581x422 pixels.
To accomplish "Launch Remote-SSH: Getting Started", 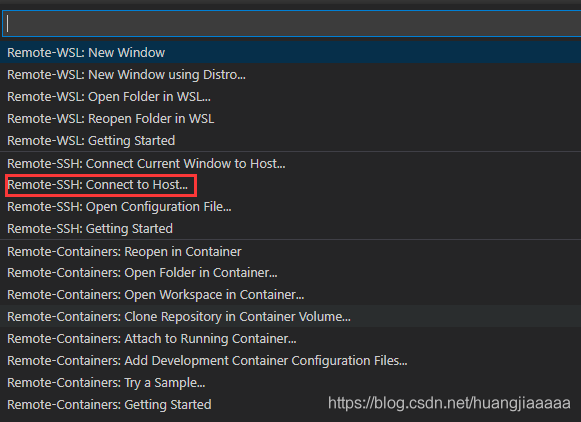I will (x=290, y=229).
